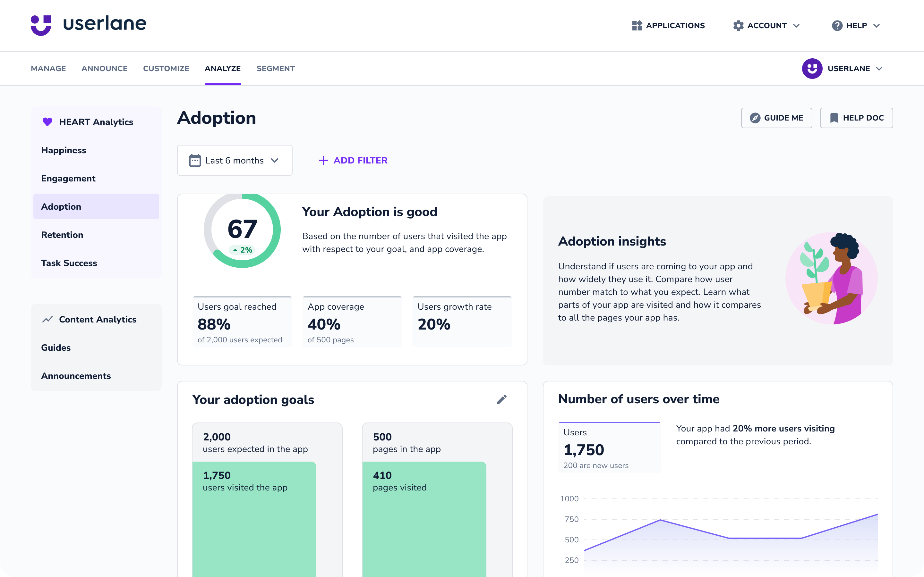Expand the Help menu chevron

877,26
